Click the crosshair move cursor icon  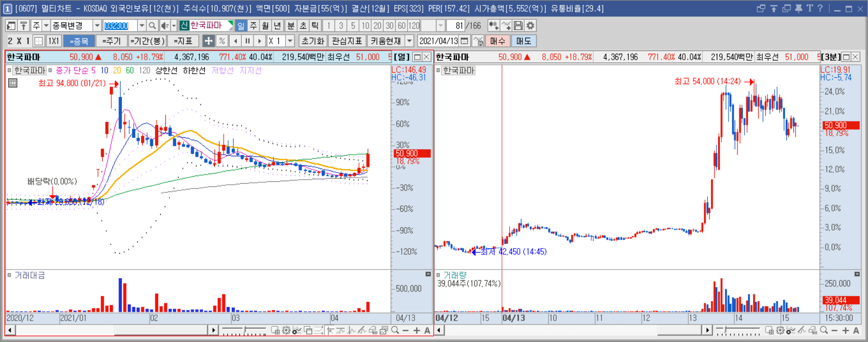[208, 41]
